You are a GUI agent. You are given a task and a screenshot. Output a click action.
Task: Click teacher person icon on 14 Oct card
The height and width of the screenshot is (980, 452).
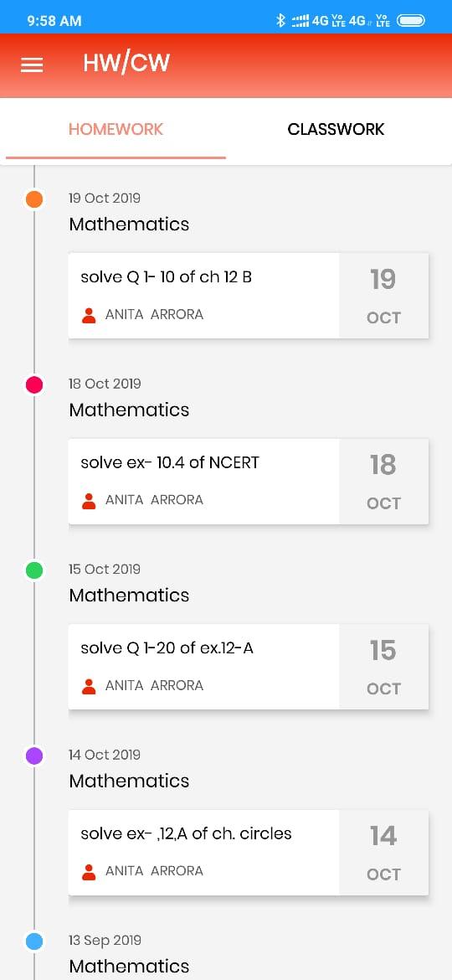tap(89, 872)
